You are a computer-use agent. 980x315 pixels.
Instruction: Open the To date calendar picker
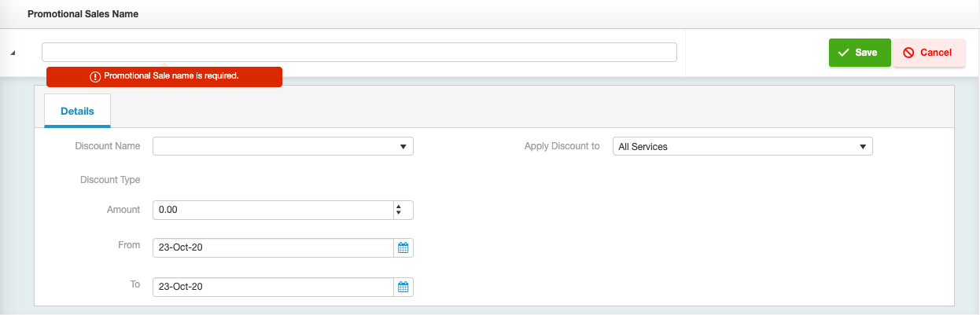tap(403, 287)
